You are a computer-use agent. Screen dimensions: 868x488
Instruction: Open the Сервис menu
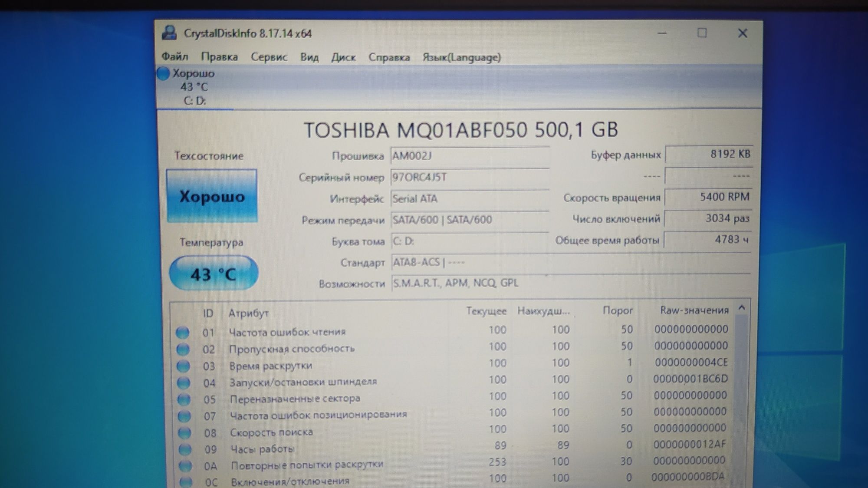click(269, 57)
